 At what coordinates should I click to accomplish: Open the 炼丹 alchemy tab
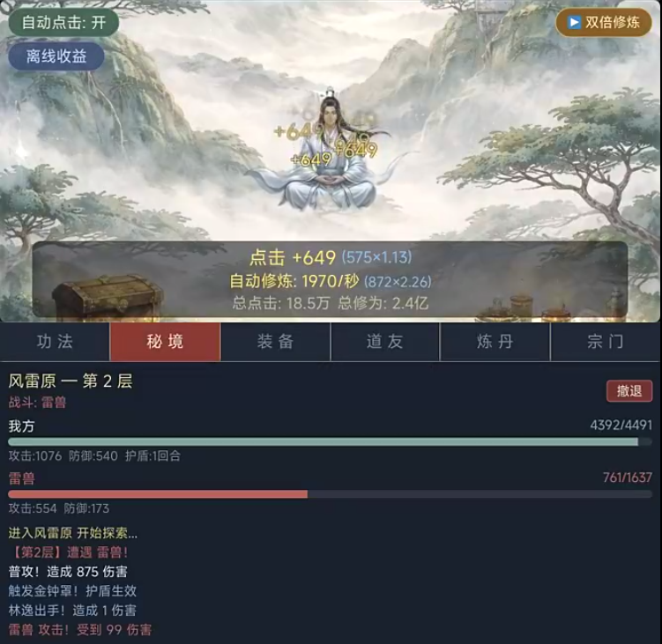point(495,342)
